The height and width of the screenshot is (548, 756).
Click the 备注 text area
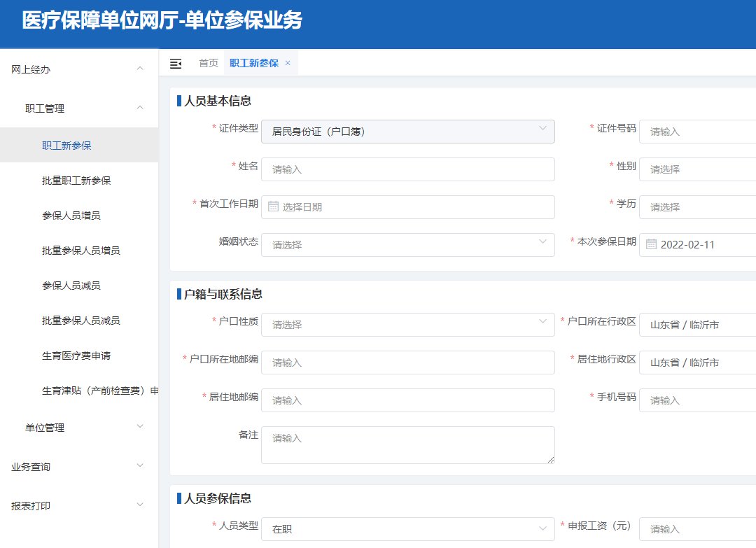point(407,445)
